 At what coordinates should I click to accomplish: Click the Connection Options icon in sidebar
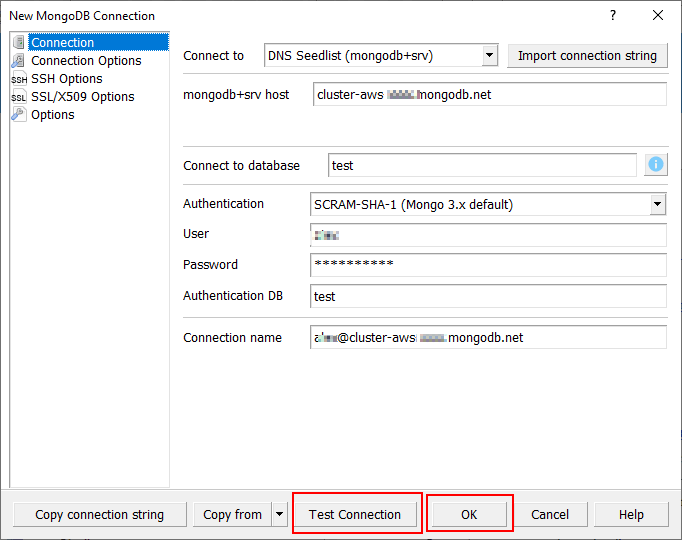pyautogui.click(x=19, y=60)
